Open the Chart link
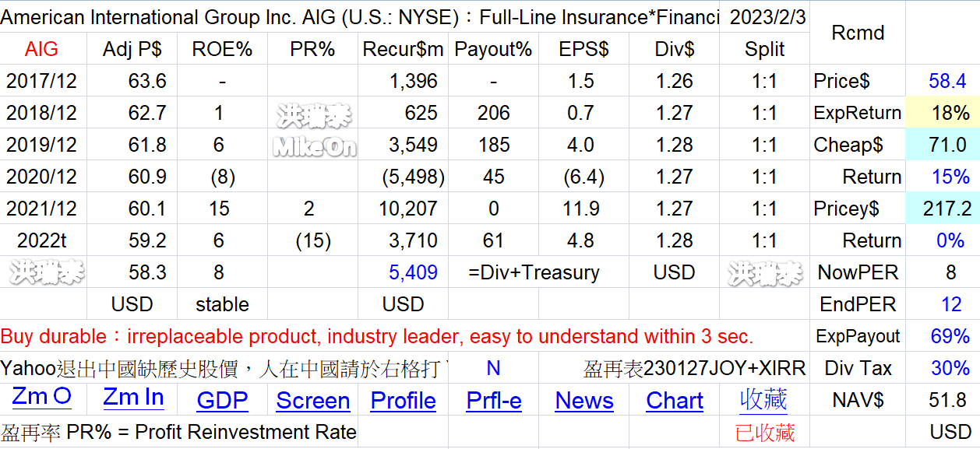 (x=675, y=401)
